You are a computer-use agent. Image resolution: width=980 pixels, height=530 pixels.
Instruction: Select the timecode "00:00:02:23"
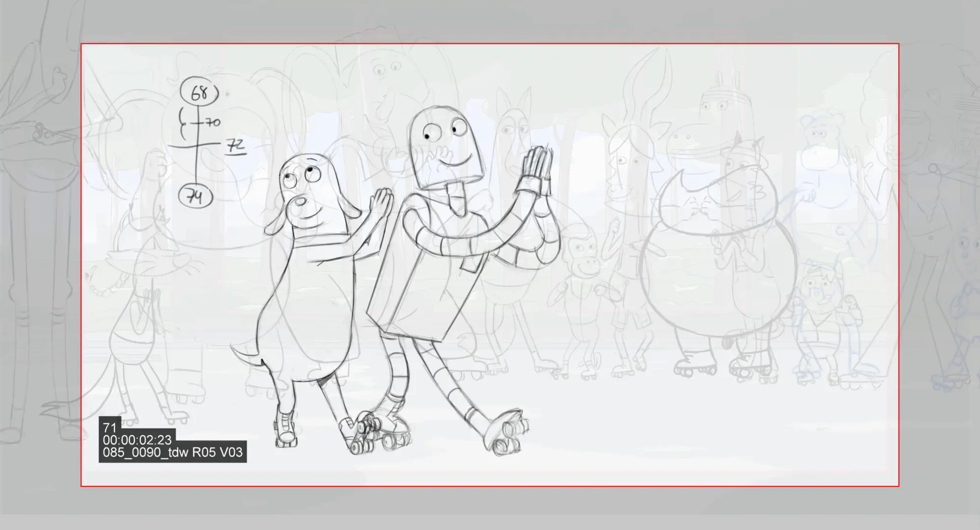137,439
